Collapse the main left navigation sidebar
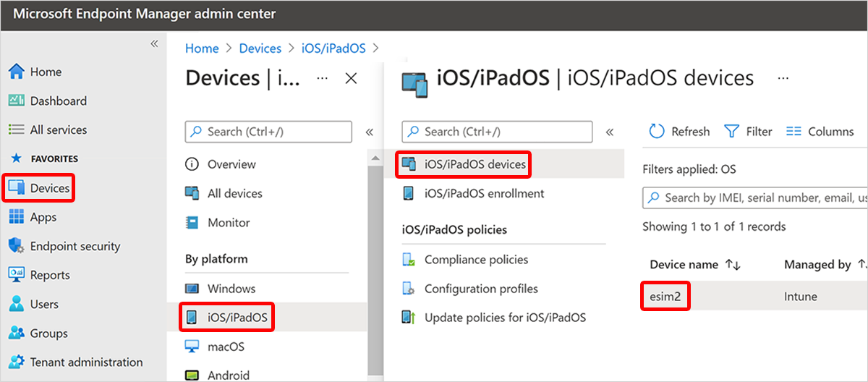The width and height of the screenshot is (868, 382). point(154,44)
